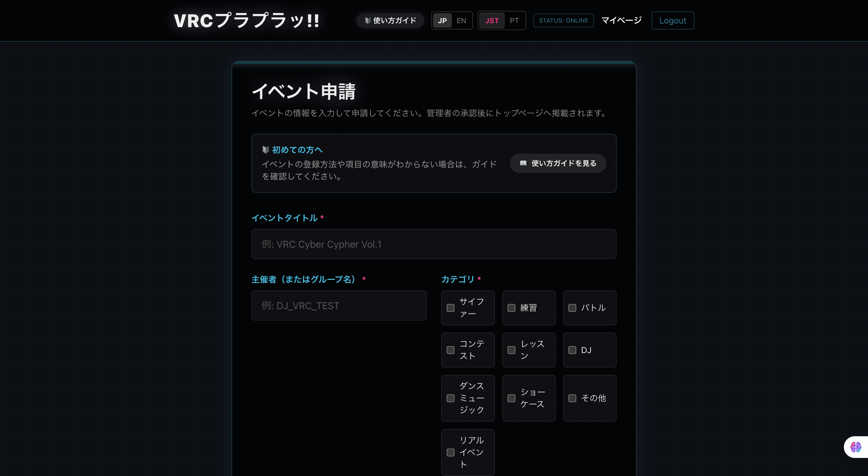
Task: Check the リアルイベント checkbox
Action: (451, 453)
